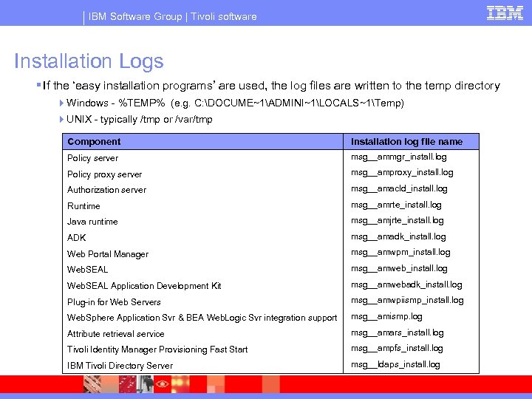Click the eye icon in the footer strip
The height and width of the screenshot is (399, 532).
coord(162,384)
